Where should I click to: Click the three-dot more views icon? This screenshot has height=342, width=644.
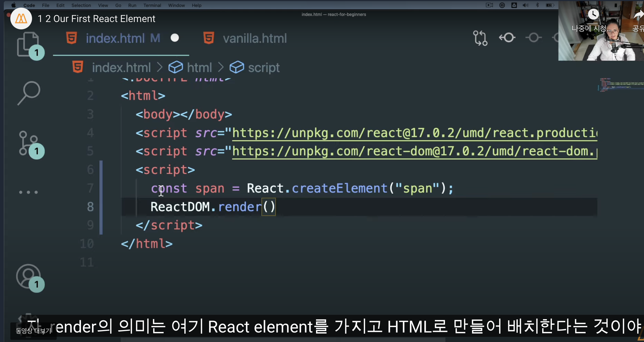tap(28, 192)
